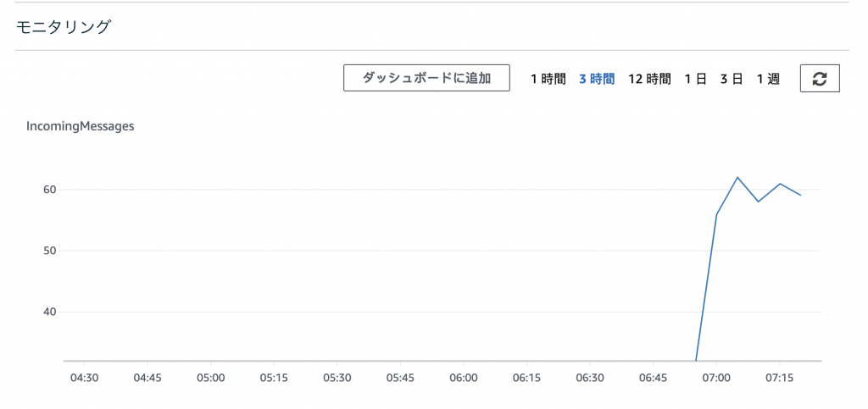Screen dimensions: 868x409
Task: Switch to the 1 日 range
Action: click(696, 79)
